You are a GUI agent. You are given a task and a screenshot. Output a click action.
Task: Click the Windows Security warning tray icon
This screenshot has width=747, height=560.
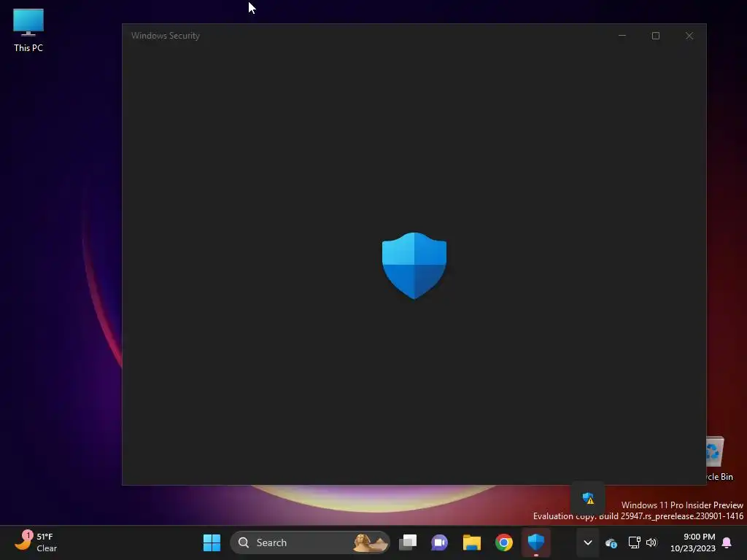coord(588,499)
